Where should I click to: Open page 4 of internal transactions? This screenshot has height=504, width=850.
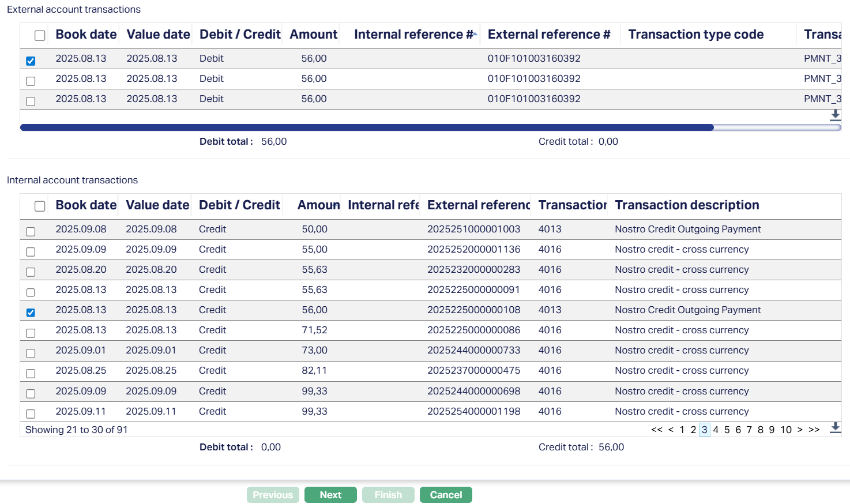pyautogui.click(x=716, y=430)
